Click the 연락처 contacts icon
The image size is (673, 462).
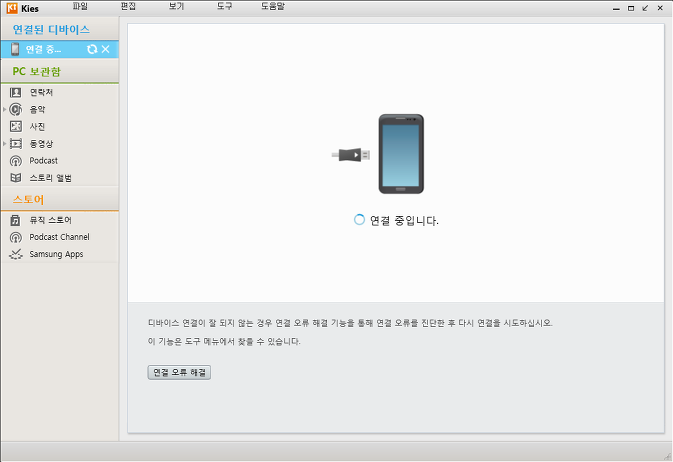16,92
